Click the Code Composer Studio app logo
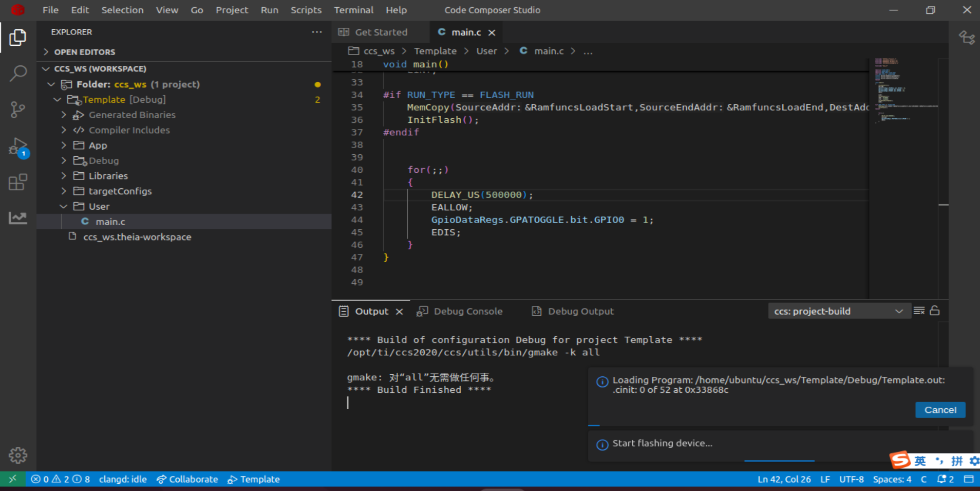Screen dimensions: 980x491 click(x=18, y=10)
